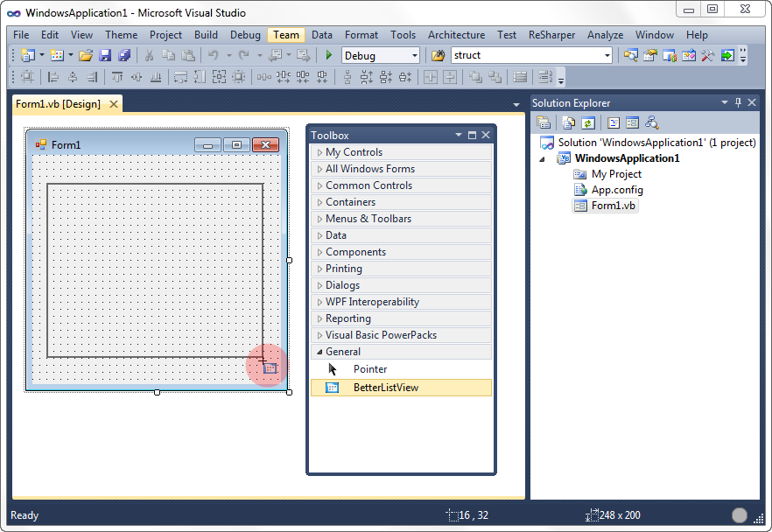
Task: Click the View Code icon in Solution Explorer
Action: pos(614,123)
